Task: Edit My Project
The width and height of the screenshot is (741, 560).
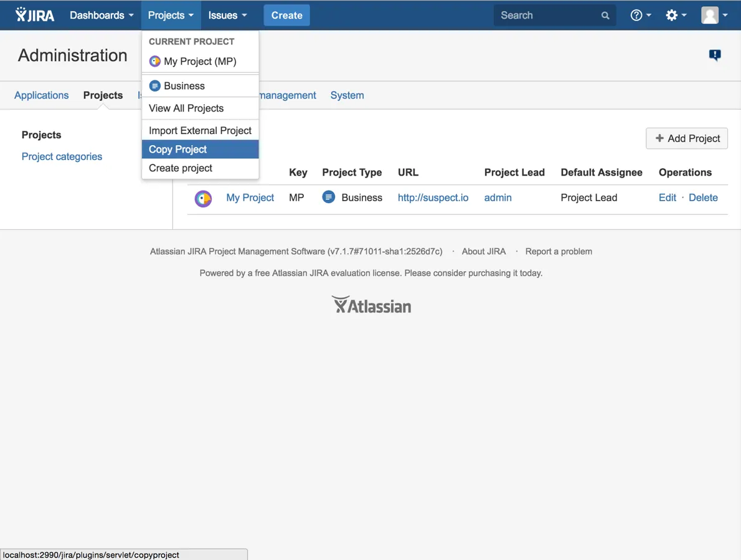Action: click(668, 197)
